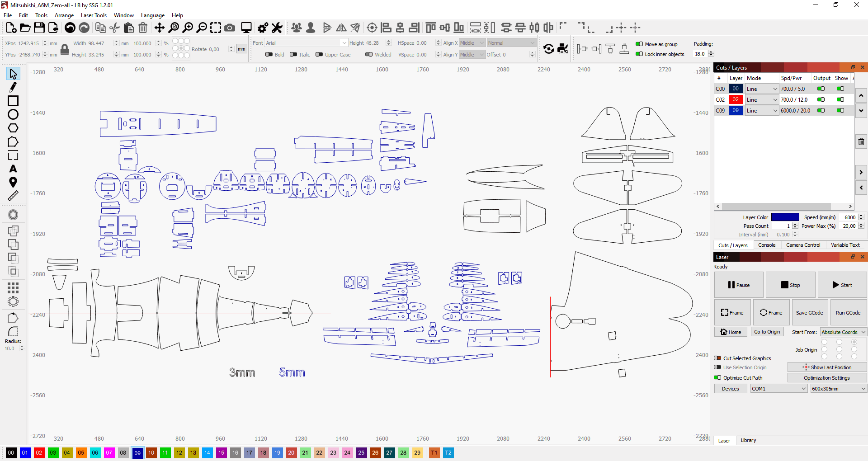Open the Arrange menu
868x461 pixels.
coord(64,15)
